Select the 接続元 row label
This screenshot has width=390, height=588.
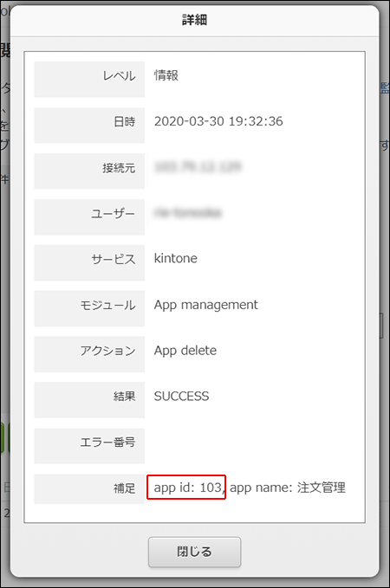click(x=119, y=168)
